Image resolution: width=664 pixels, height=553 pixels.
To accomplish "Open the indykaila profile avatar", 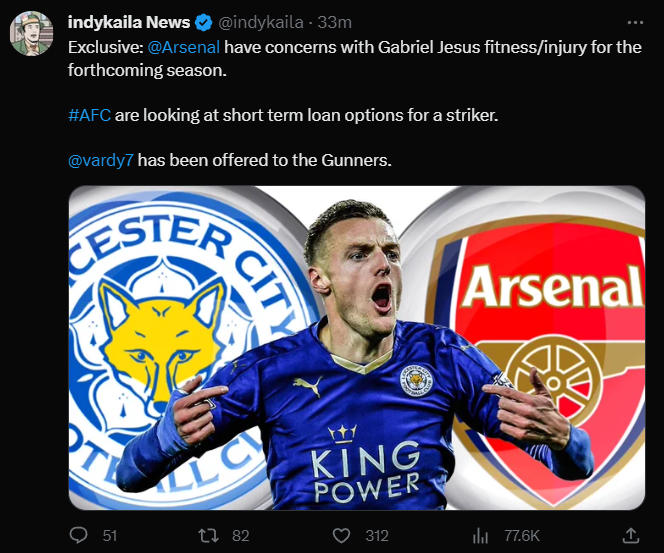I will point(31,34).
